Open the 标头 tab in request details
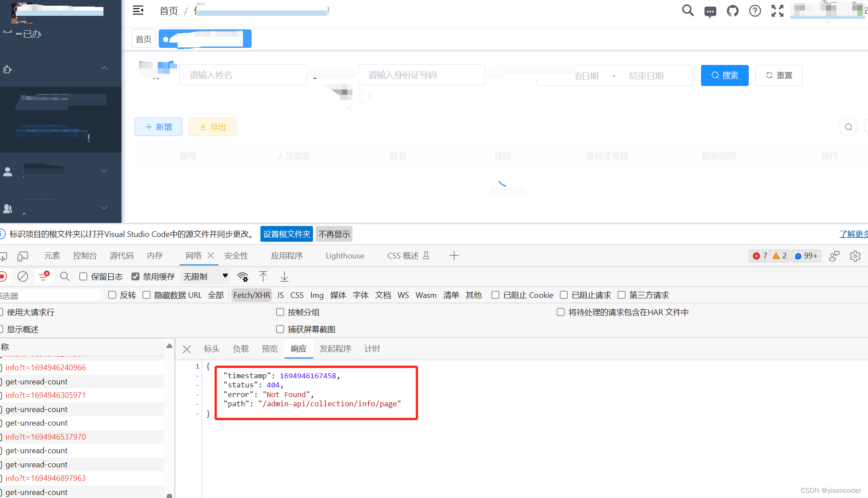This screenshot has width=868, height=498. (x=212, y=349)
